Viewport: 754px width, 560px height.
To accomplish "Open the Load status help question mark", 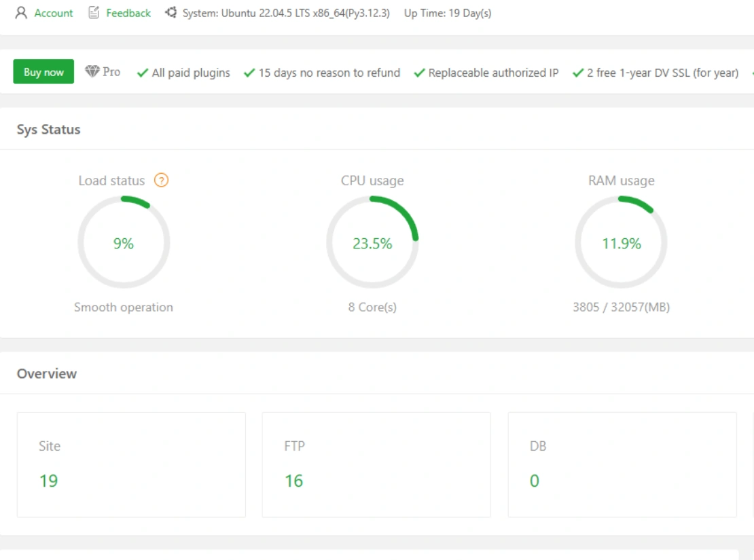I will click(x=161, y=181).
